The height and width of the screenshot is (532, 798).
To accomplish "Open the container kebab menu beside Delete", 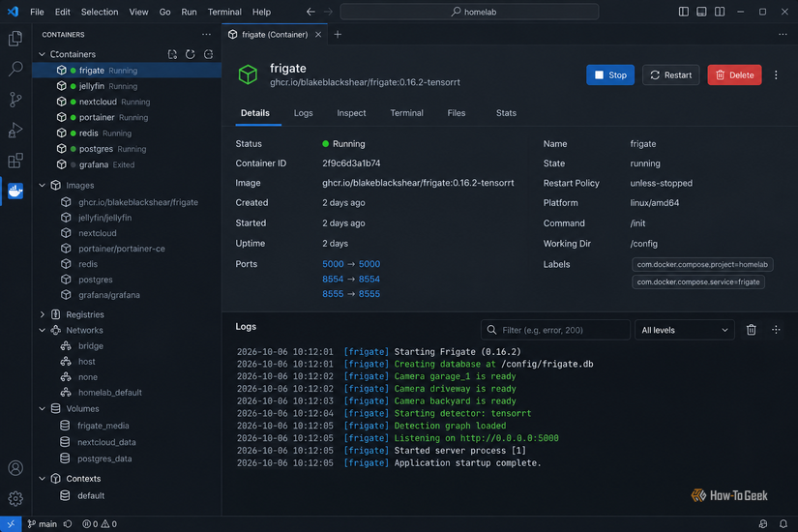I will (776, 74).
